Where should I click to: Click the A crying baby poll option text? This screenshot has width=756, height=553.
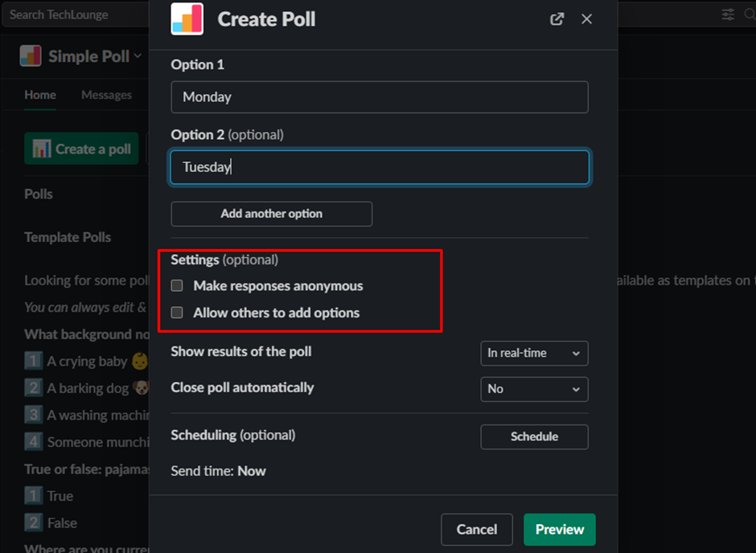coord(87,361)
